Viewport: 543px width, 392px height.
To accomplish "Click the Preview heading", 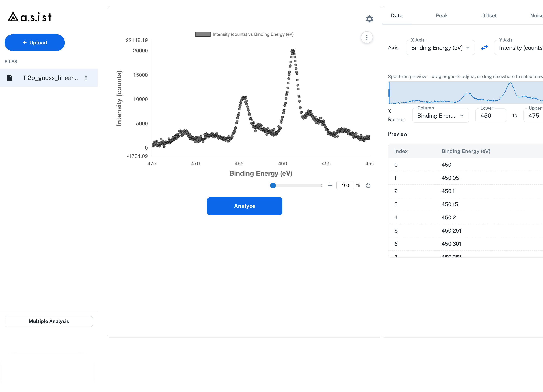I will [398, 134].
